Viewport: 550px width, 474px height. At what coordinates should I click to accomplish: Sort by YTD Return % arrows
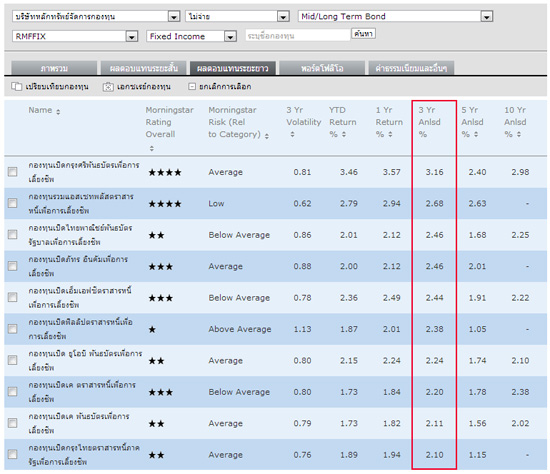coord(344,134)
